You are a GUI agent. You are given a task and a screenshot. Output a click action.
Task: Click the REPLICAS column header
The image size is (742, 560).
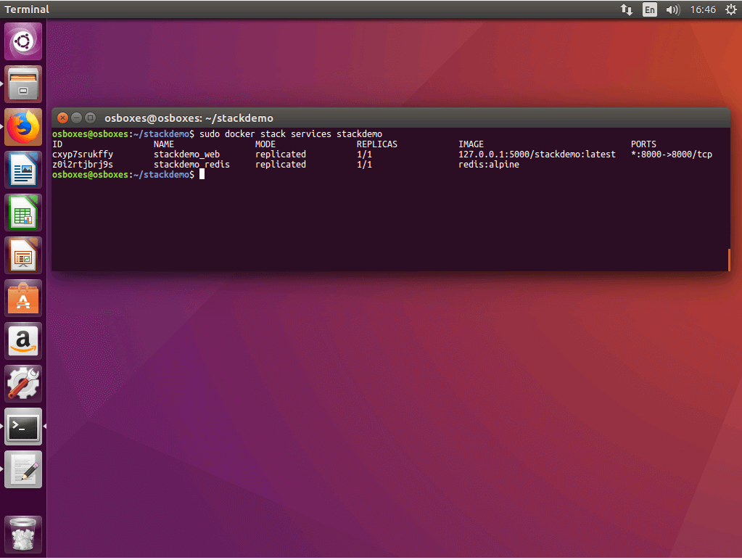377,144
